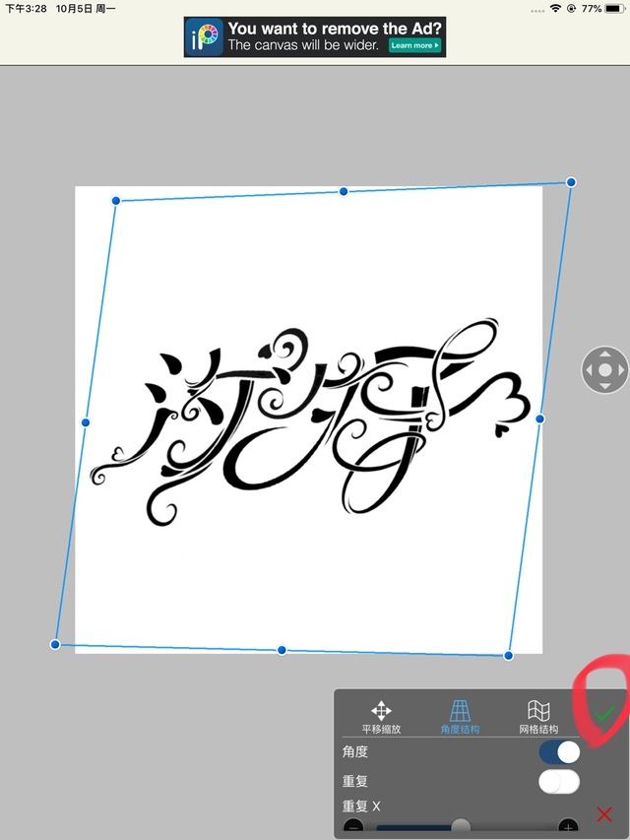The height and width of the screenshot is (840, 630).
Task: Click the top edge midpoint handle
Action: point(344,191)
